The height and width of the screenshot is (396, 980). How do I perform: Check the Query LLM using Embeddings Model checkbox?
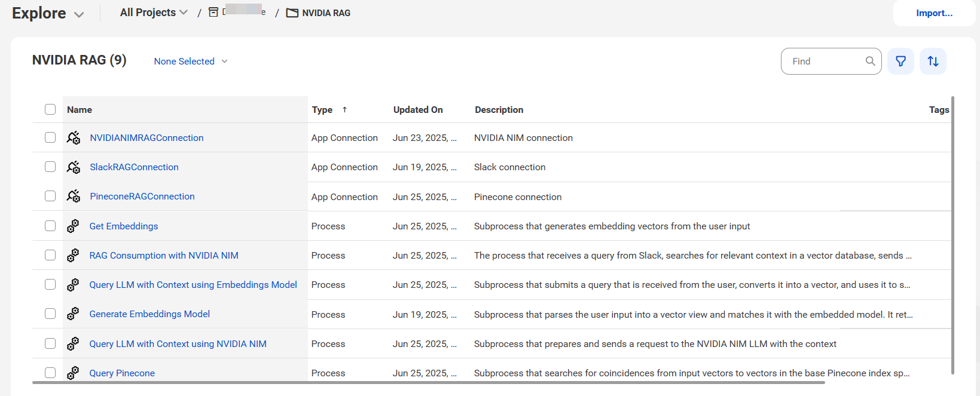coord(50,284)
